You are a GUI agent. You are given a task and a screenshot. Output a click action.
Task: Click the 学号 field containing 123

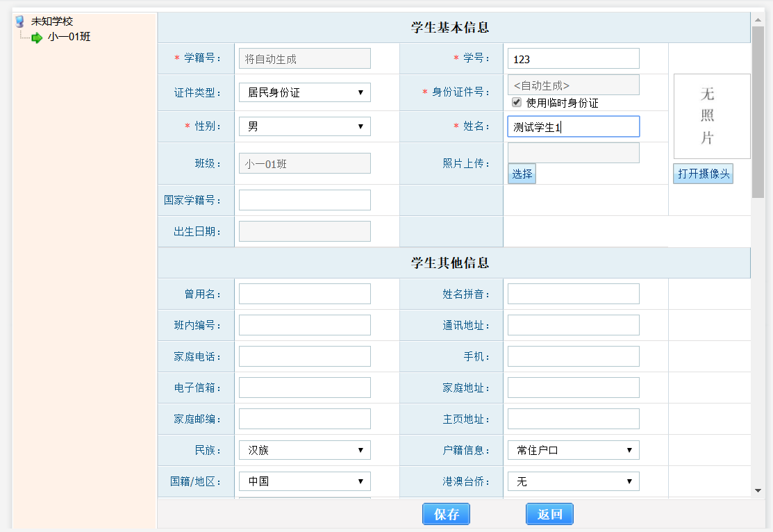coord(572,58)
